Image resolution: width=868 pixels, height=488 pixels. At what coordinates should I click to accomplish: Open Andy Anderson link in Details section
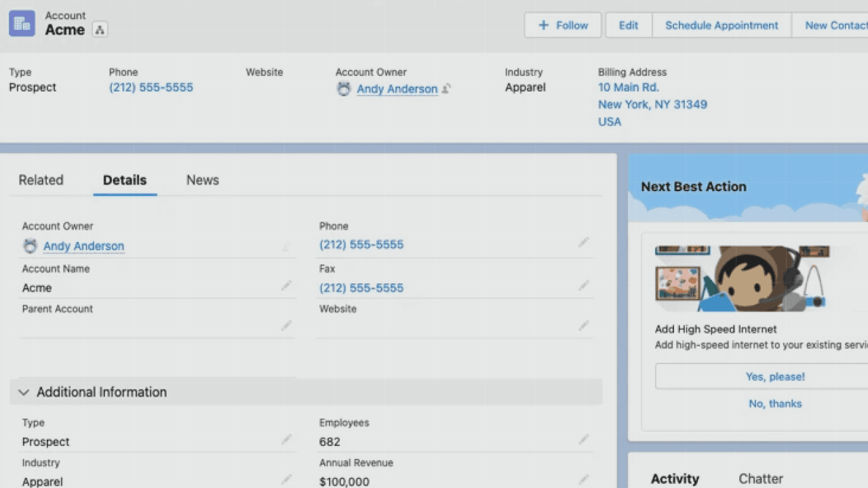click(x=84, y=246)
